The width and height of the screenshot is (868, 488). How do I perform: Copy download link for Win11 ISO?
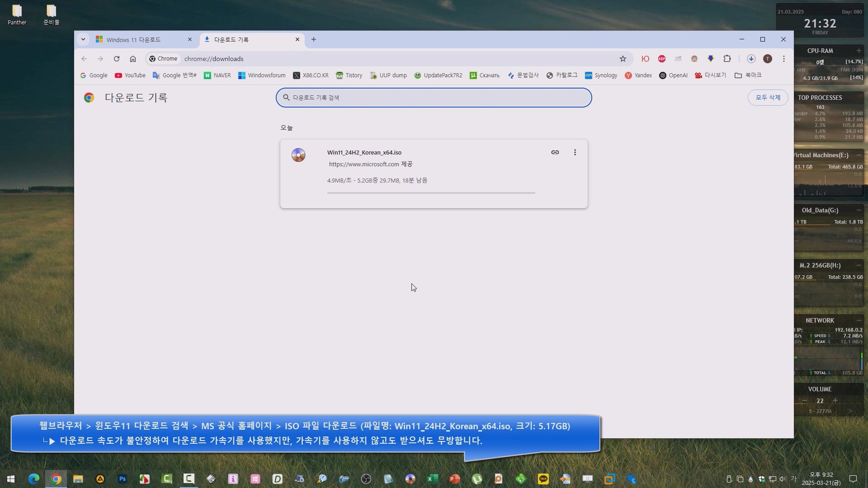[x=555, y=152]
